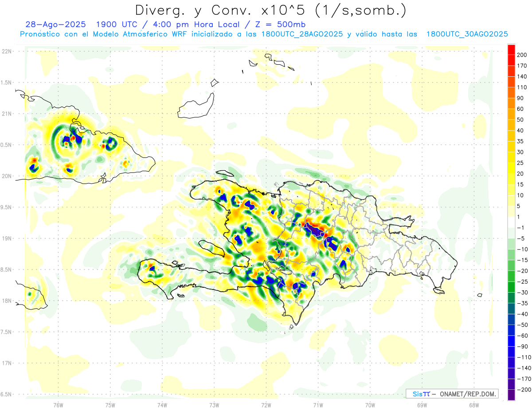Screen dimensions: 532x411
Task: Click the purple swatch below -200 on the scale
Action: coord(512,395)
